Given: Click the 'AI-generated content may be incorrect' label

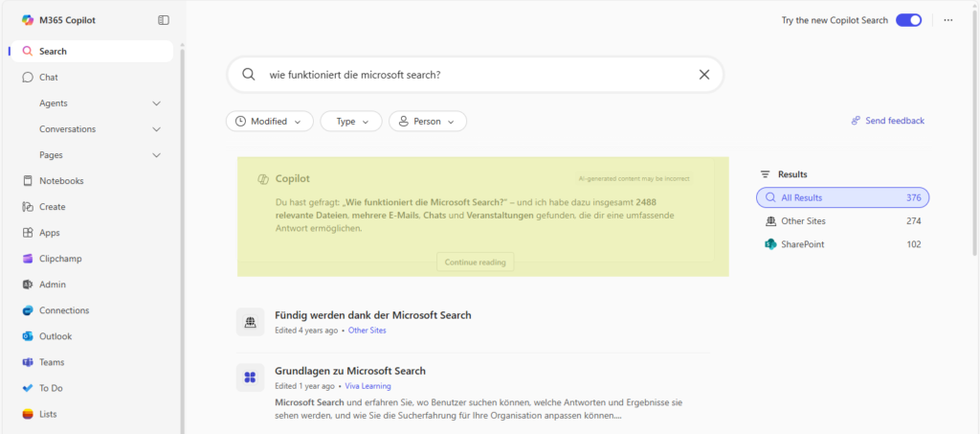Looking at the screenshot, I should (x=634, y=179).
